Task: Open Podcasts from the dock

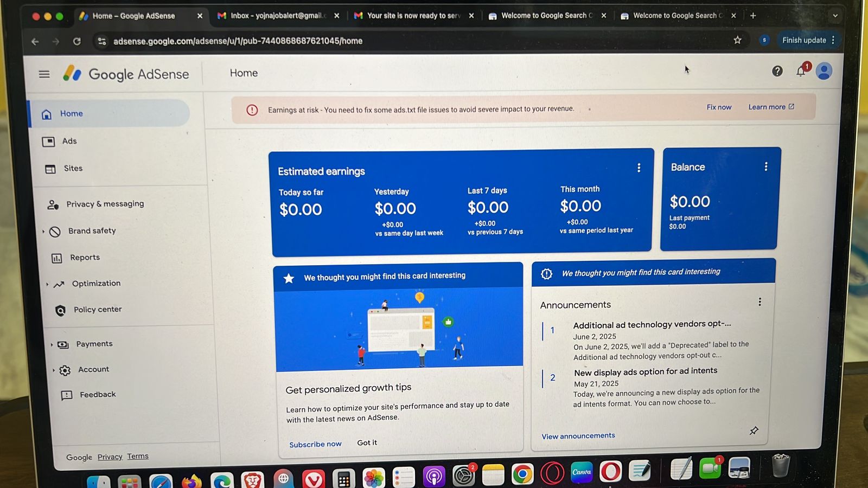Action: point(433,476)
